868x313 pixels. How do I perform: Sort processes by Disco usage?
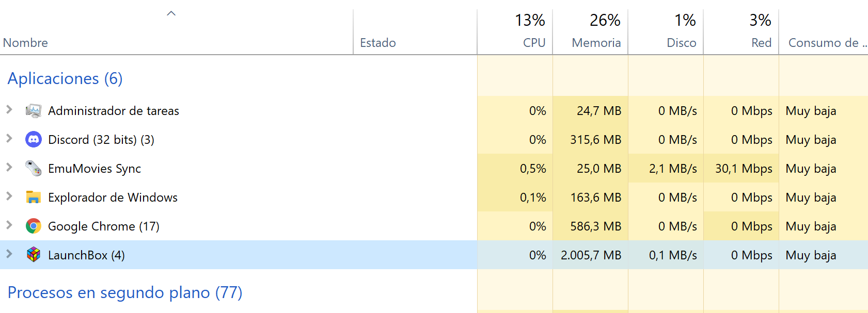[681, 43]
